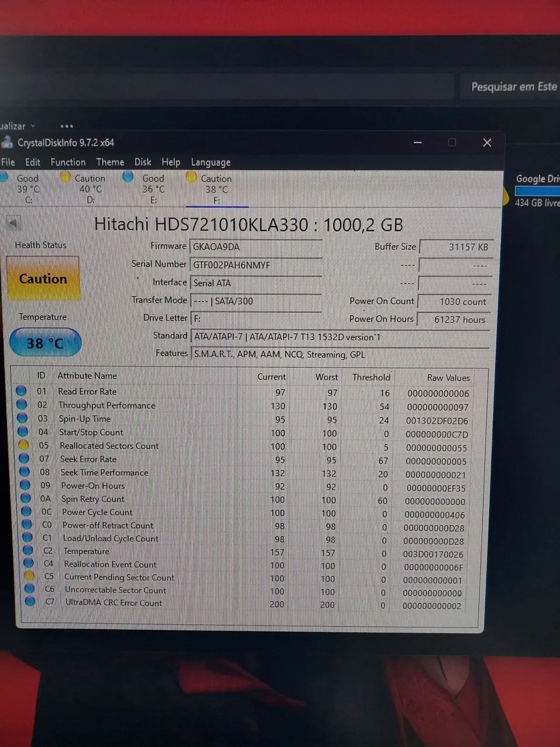The width and height of the screenshot is (560, 747).
Task: Click blue status icon for Power Cycle Count
Action: [26, 511]
